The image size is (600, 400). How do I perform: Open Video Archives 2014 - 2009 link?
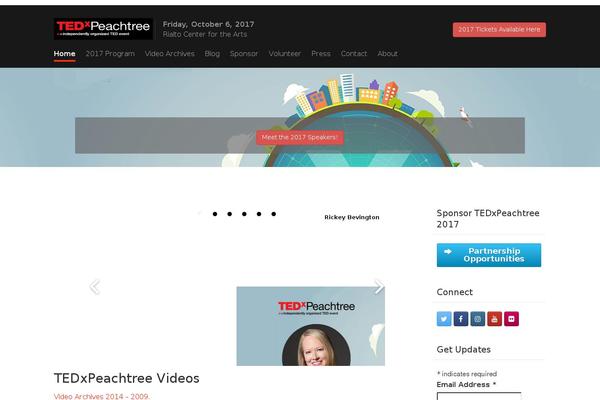[x=101, y=396]
